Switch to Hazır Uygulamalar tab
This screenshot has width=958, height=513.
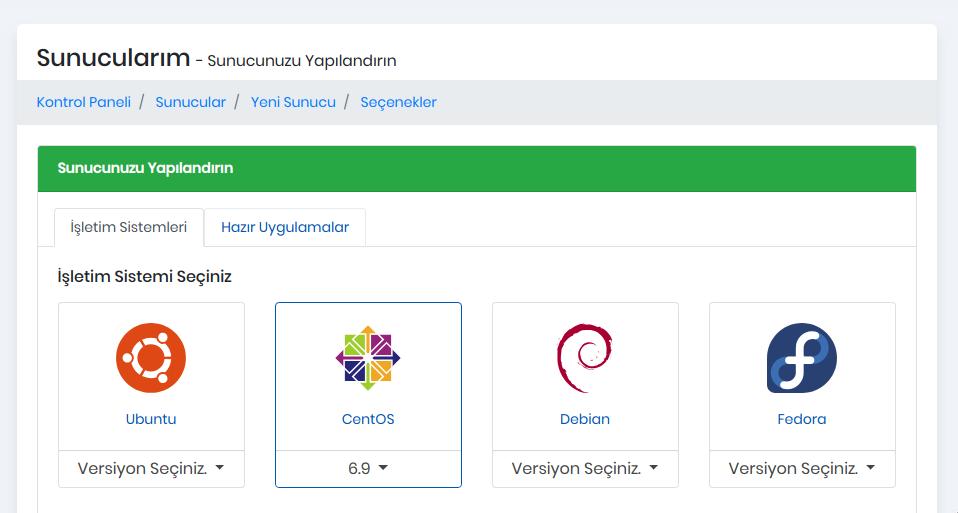285,227
